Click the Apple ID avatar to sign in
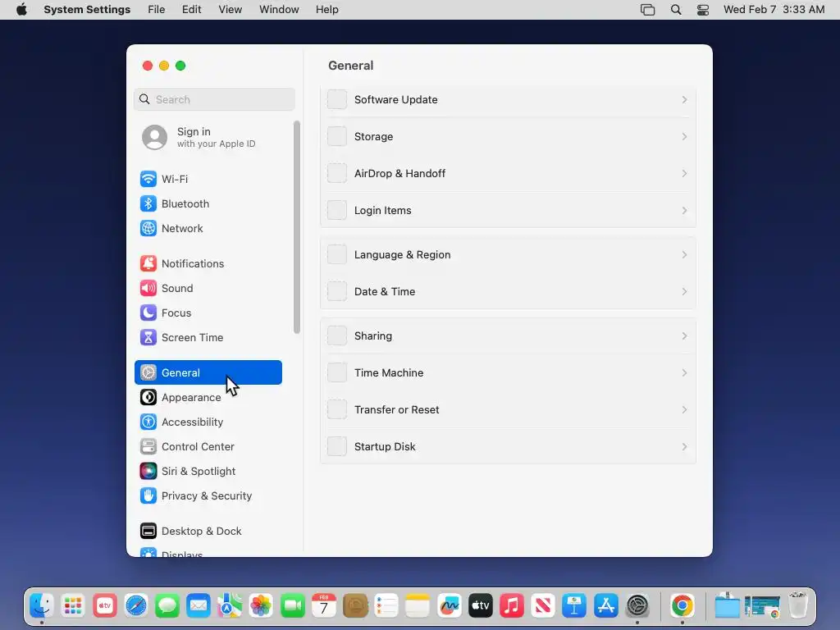This screenshot has width=840, height=630. pyautogui.click(x=154, y=137)
